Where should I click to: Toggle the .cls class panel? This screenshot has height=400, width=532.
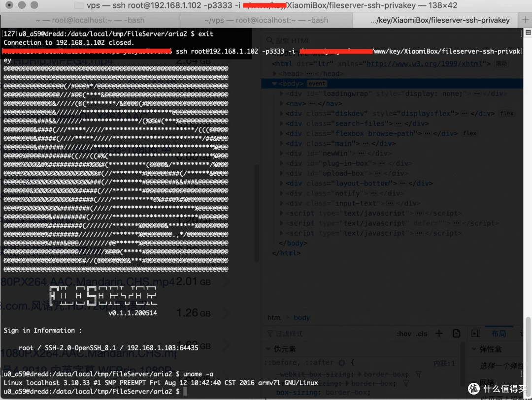[422, 334]
